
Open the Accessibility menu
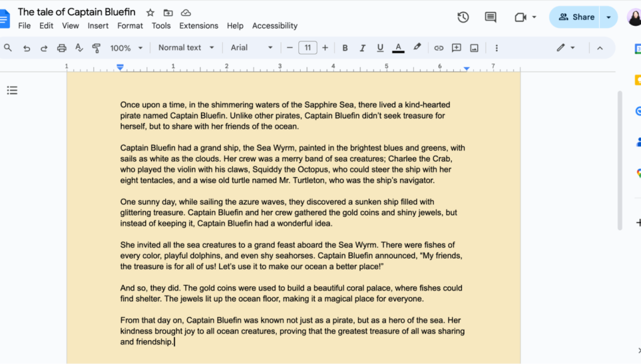click(275, 26)
